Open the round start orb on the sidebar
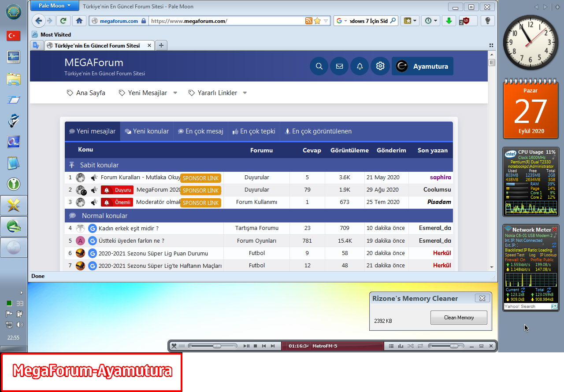 coord(14,11)
